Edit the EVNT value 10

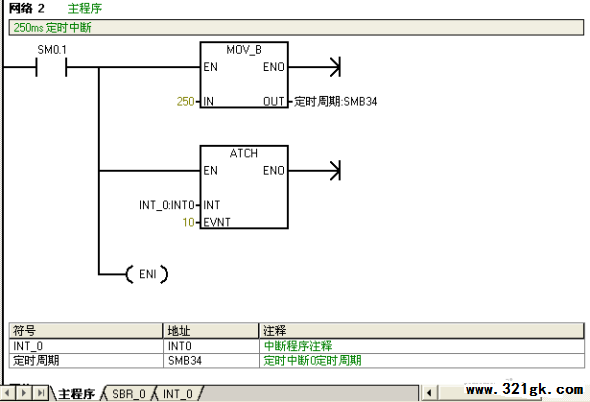tap(189, 222)
